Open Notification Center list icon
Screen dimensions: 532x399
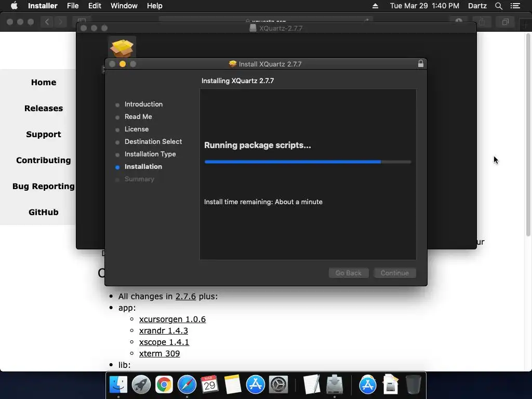click(x=515, y=6)
